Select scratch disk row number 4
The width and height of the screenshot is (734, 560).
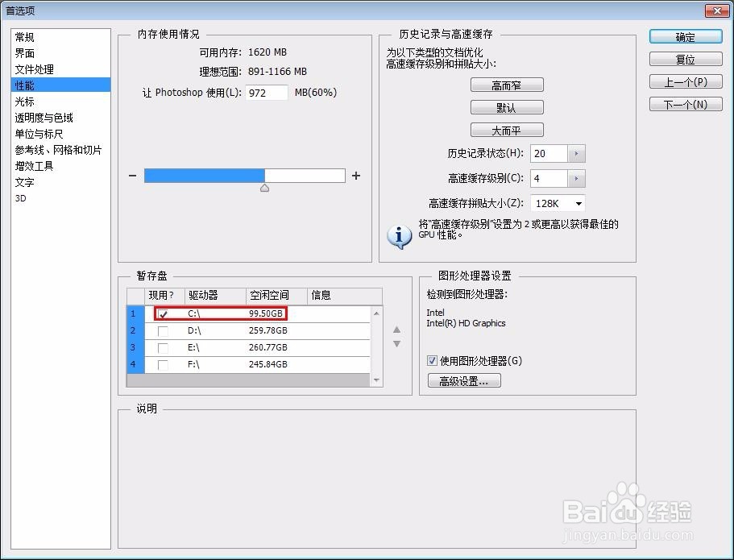(x=135, y=365)
